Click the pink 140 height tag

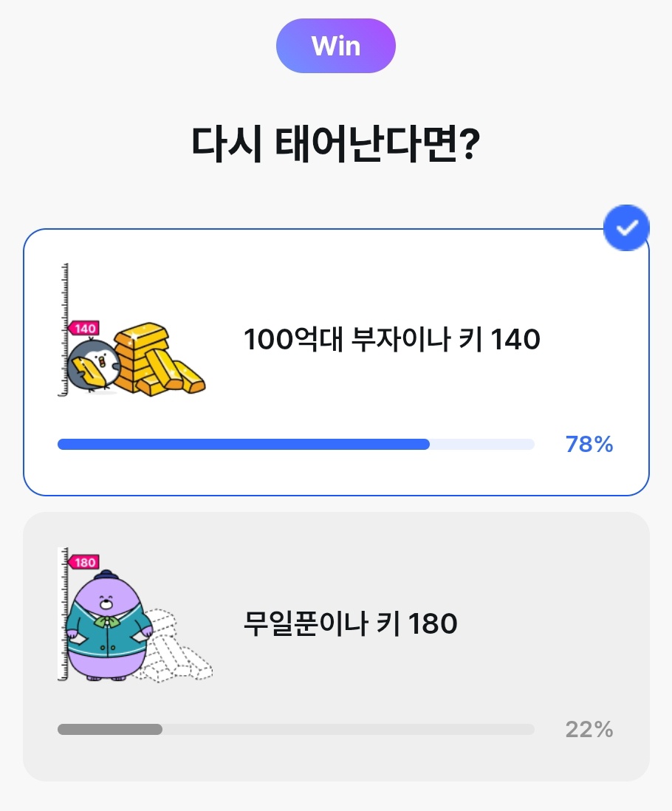83,329
